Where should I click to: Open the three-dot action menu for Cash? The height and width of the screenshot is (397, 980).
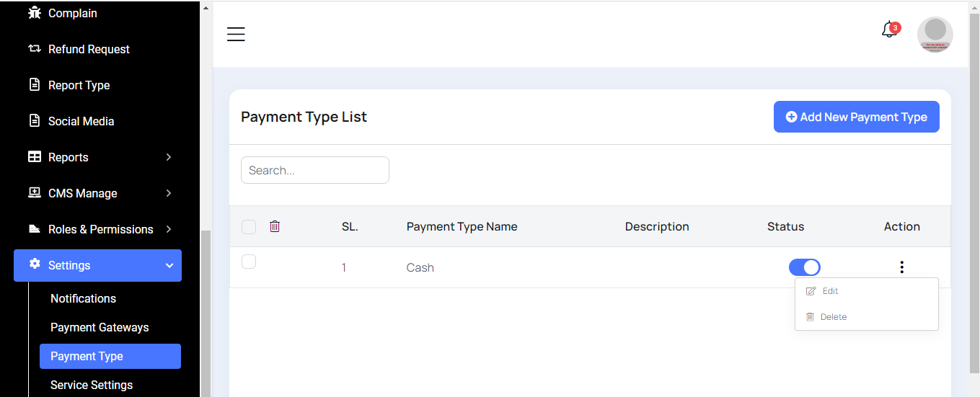901,267
